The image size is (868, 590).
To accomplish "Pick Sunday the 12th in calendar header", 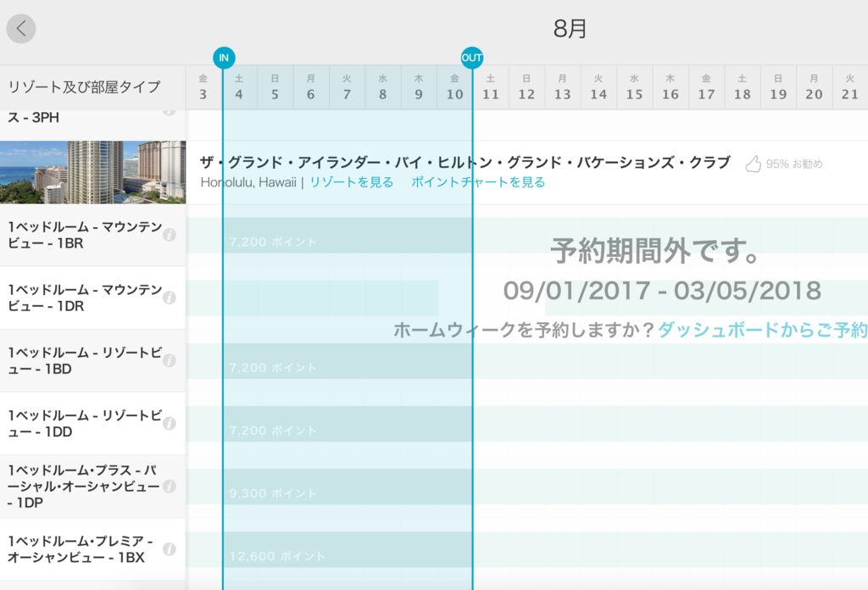I will tap(527, 87).
